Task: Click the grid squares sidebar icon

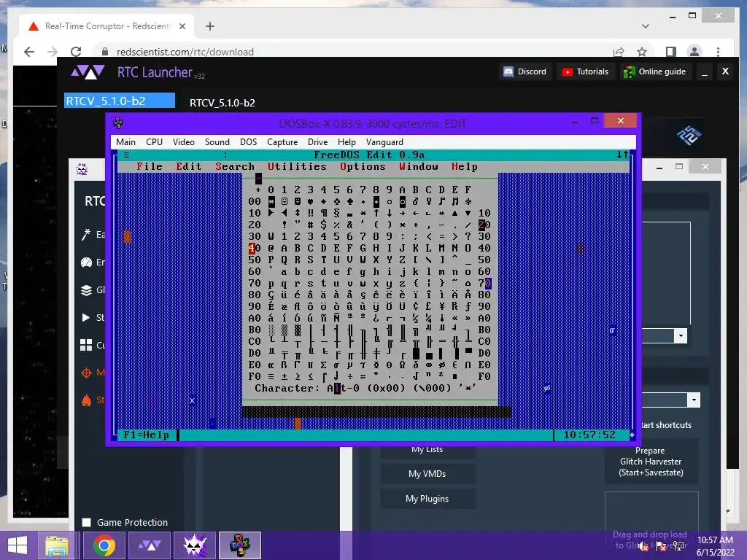Action: 86,345
